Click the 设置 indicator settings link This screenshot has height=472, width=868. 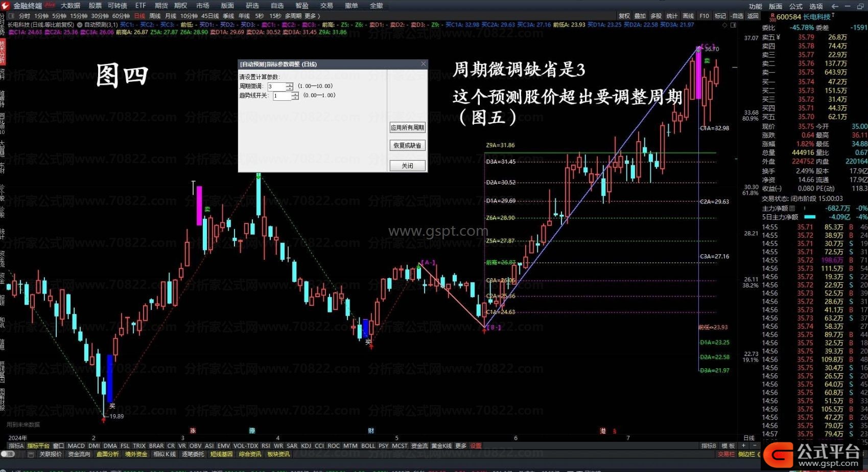tap(476, 446)
